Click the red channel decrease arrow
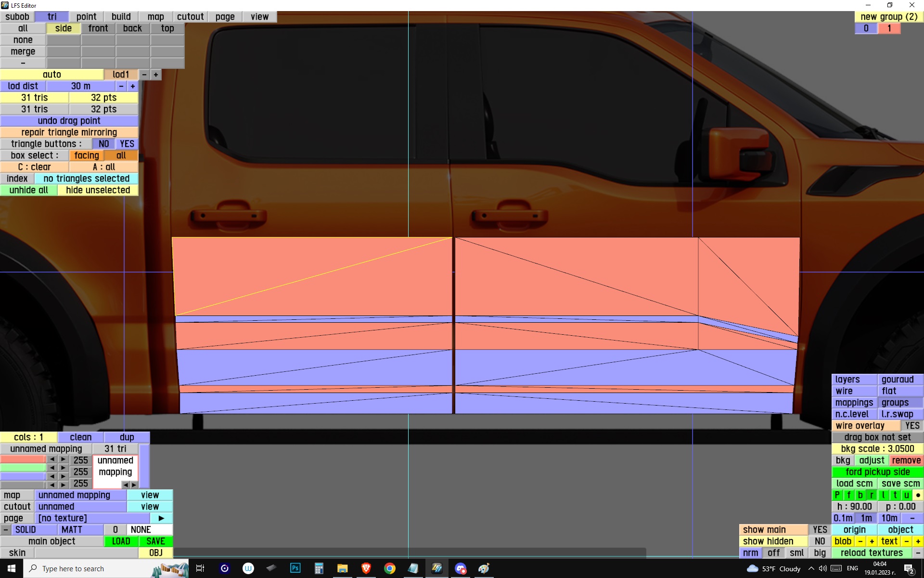 (52, 460)
